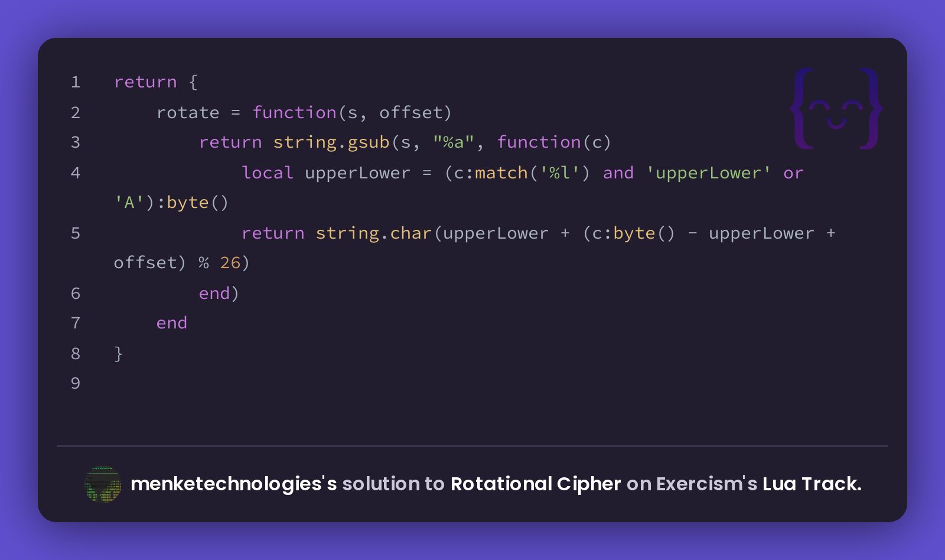Click line number 4 in the gutter

tap(76, 173)
